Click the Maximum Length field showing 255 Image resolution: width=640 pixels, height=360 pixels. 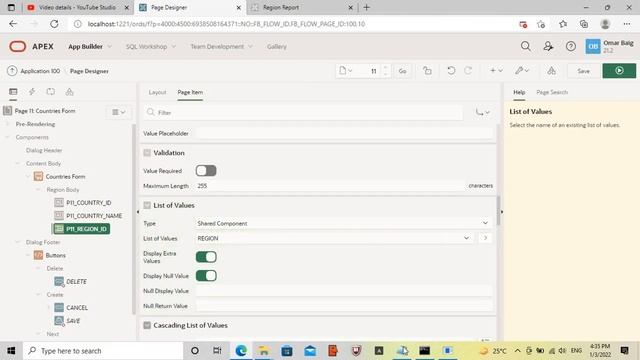click(330, 186)
